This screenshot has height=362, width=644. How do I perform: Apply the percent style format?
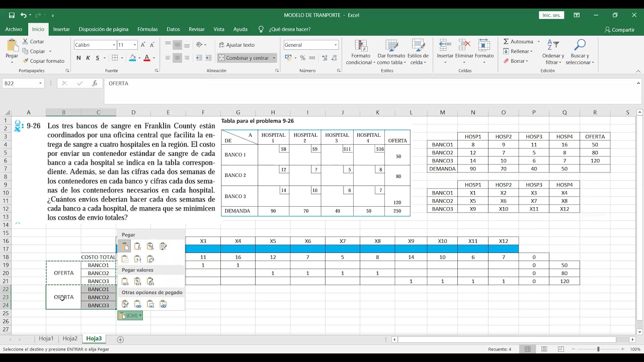coord(303,58)
